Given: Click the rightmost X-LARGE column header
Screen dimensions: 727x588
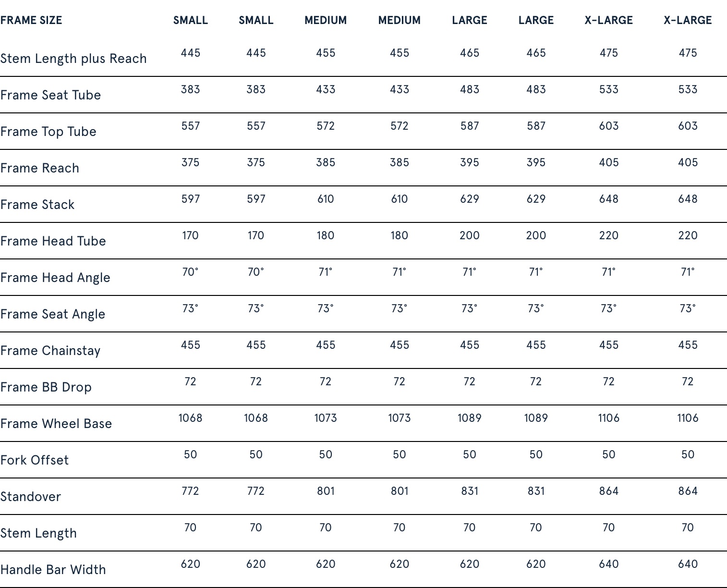Looking at the screenshot, I should [688, 20].
